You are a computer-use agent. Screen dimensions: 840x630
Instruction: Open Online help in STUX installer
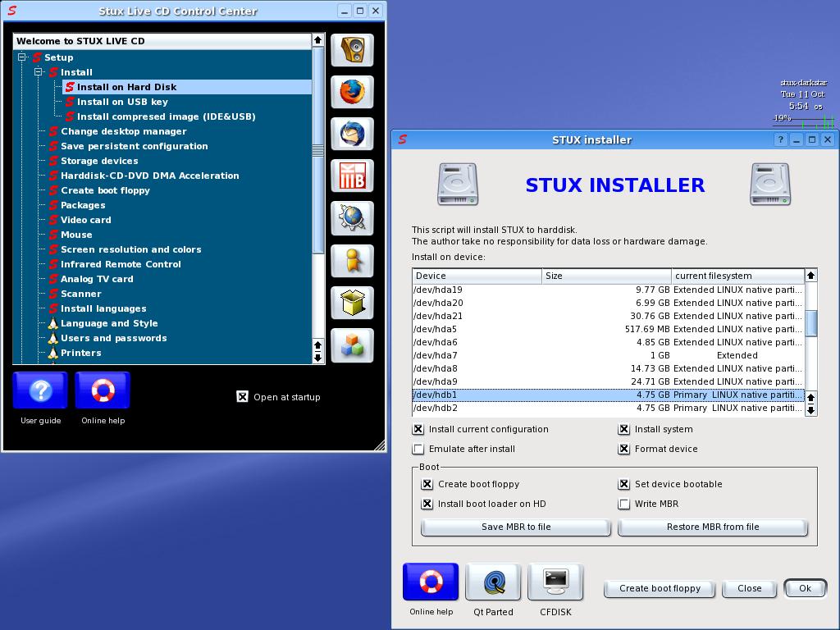[431, 582]
